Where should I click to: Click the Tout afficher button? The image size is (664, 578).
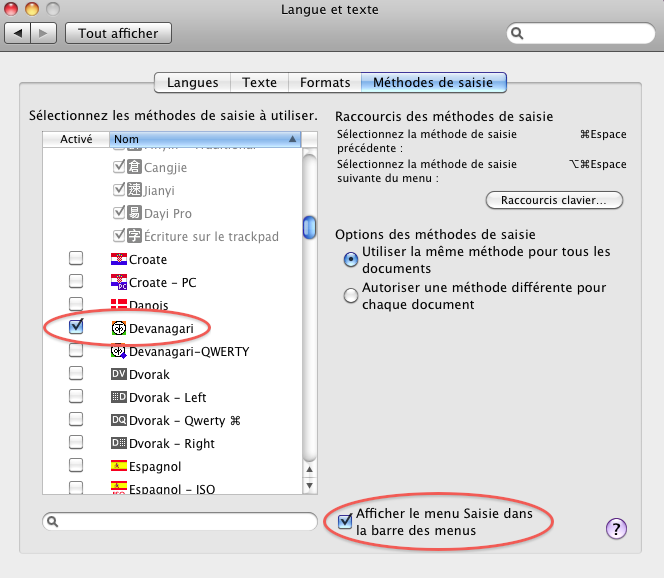(x=118, y=33)
